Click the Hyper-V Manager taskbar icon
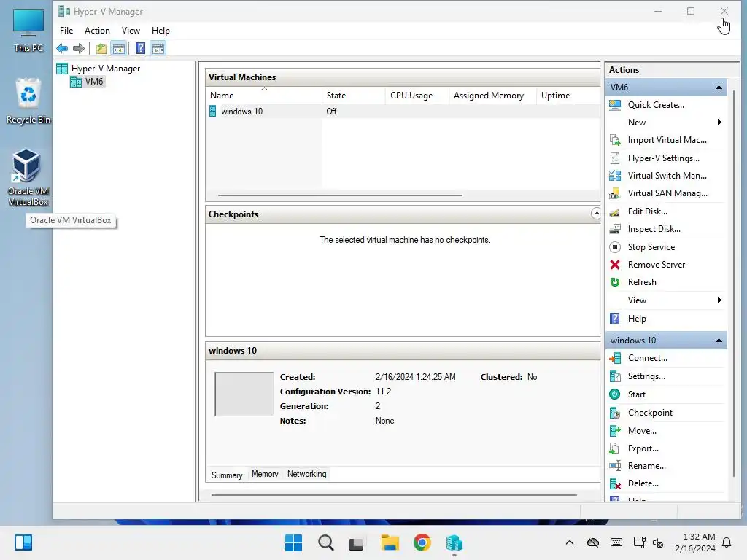Viewport: 747px width, 560px height. (x=454, y=542)
